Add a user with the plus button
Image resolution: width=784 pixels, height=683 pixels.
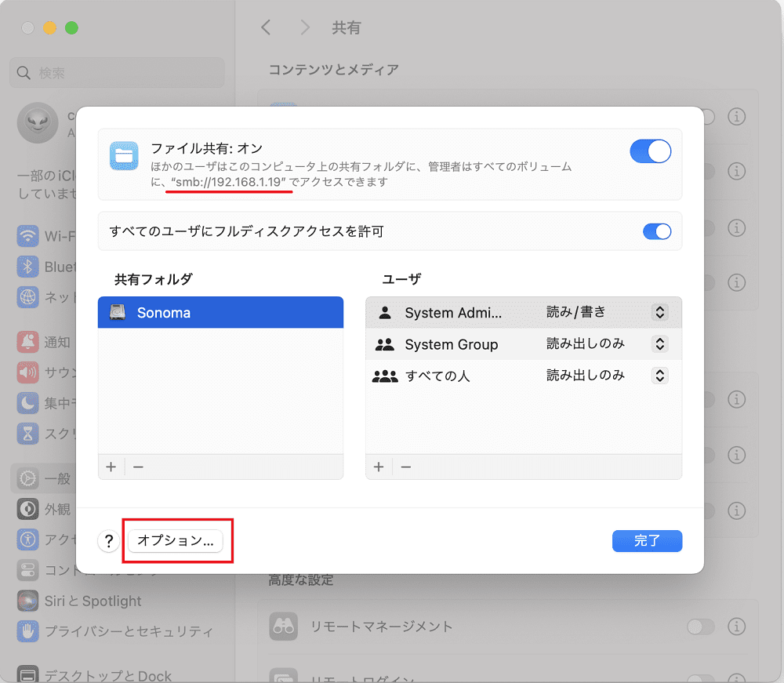[x=379, y=467]
